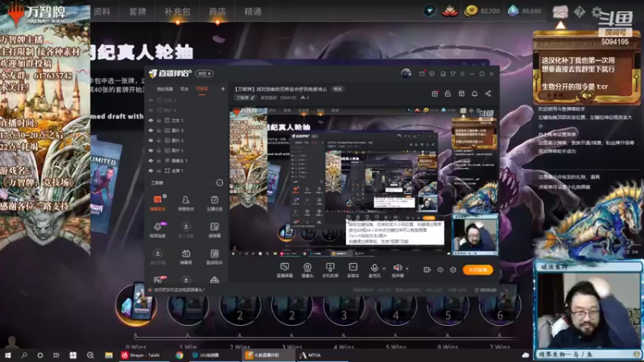Show the hidden 图片 4 layer
Image resolution: width=644 pixels, height=362 pixels.
[x=151, y=110]
